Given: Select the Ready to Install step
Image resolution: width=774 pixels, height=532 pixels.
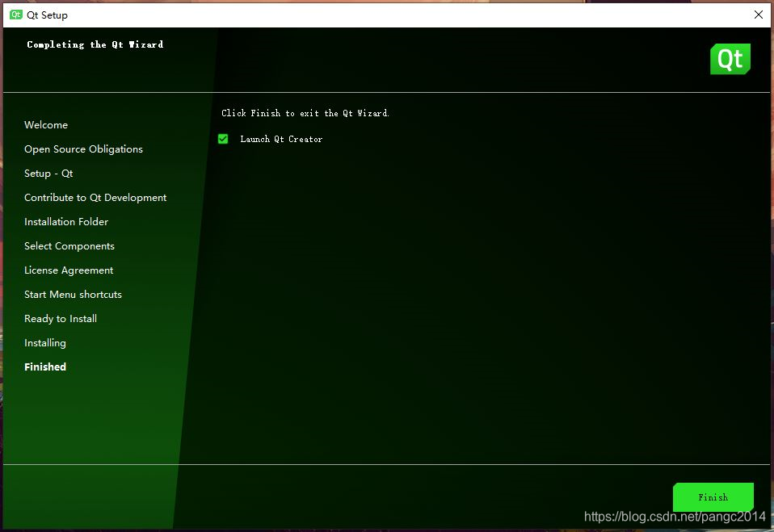Looking at the screenshot, I should pyautogui.click(x=61, y=319).
